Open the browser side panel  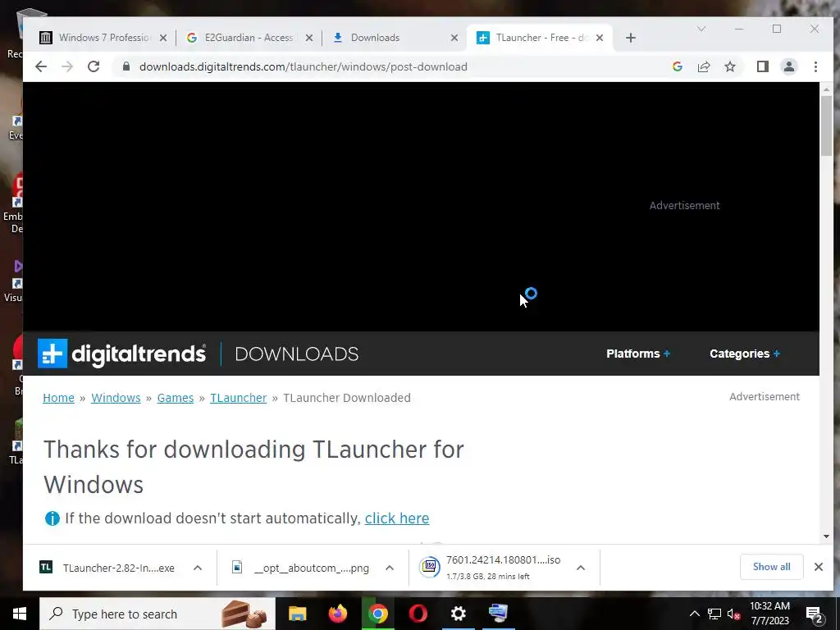coord(762,66)
